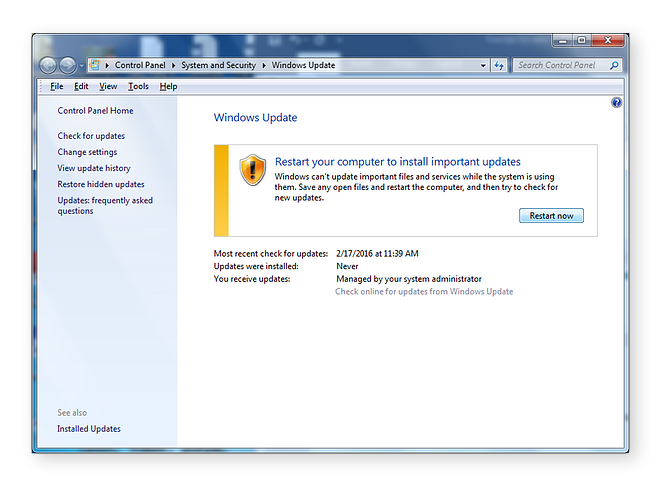This screenshot has width=661, height=486.
Task: Click the Control Panel icon in address bar
Action: tap(94, 65)
